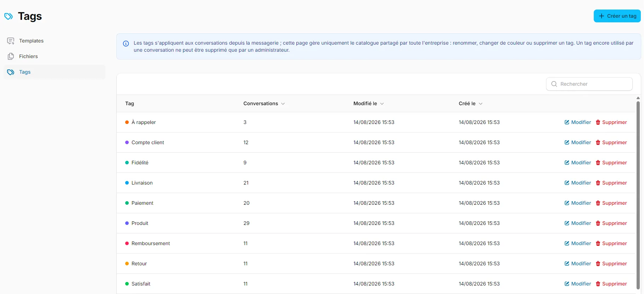
Task: Click the pencil edit icon for Fidélité
Action: coord(567,163)
